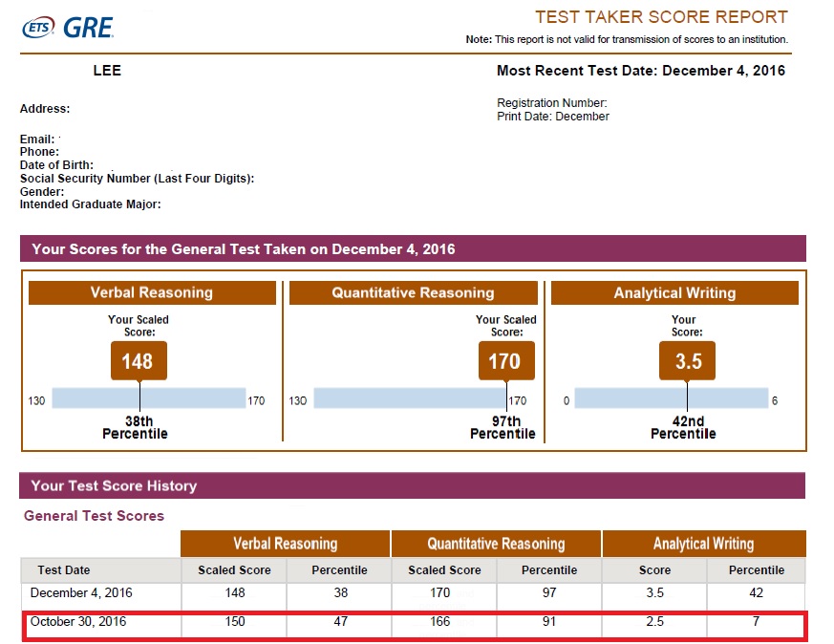Click the '38th Percentile' label
Image resolution: width=834 pixels, height=644 pixels.
pyautogui.click(x=136, y=427)
